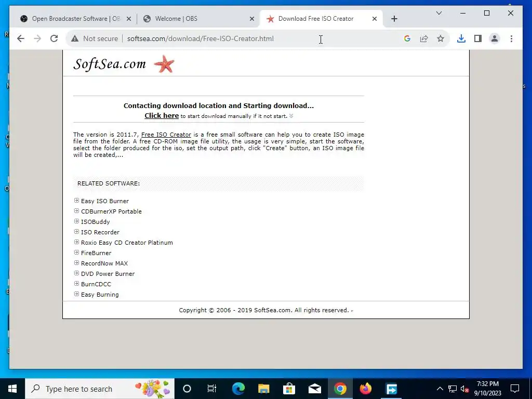Open the clock showing 7:32 PM

487,389
